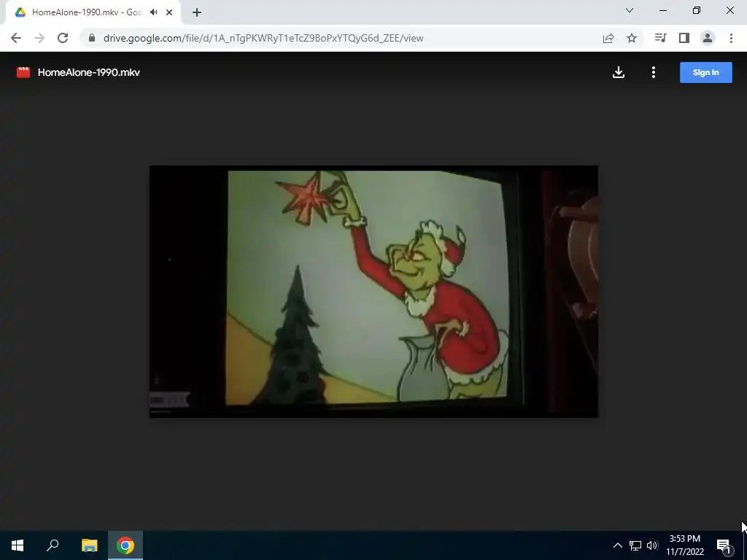Open the media controls icon
Screen dimensions: 747x560
click(660, 38)
